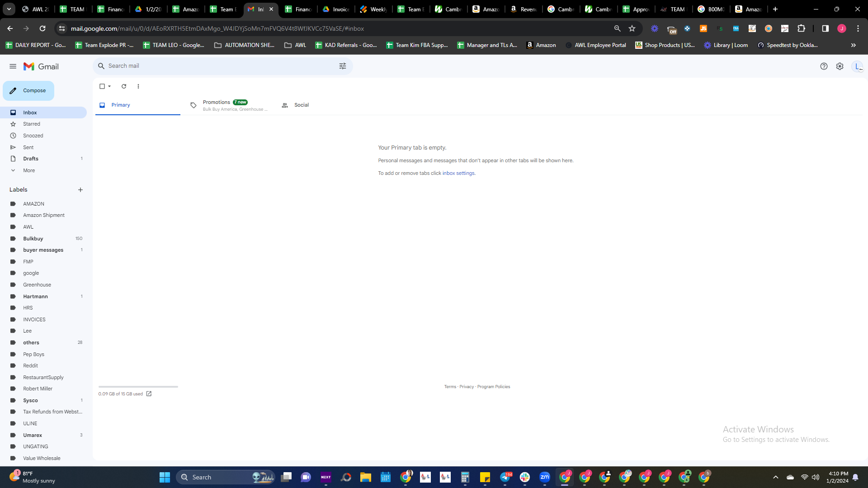Open Telegram from the taskbar
This screenshot has width=868, height=488.
(505, 477)
